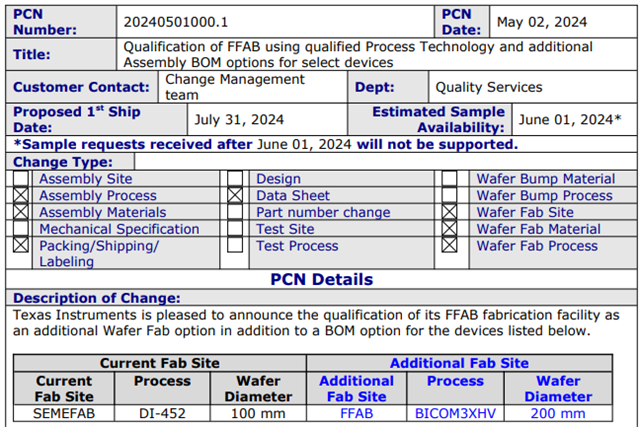Enable the Part number change checkbox
Screen dimensions: 640x427
235,212
